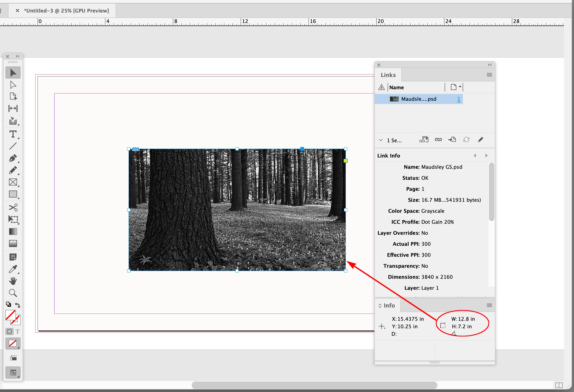Select the Gap tool
Image resolution: width=574 pixels, height=392 pixels.
coord(13,108)
